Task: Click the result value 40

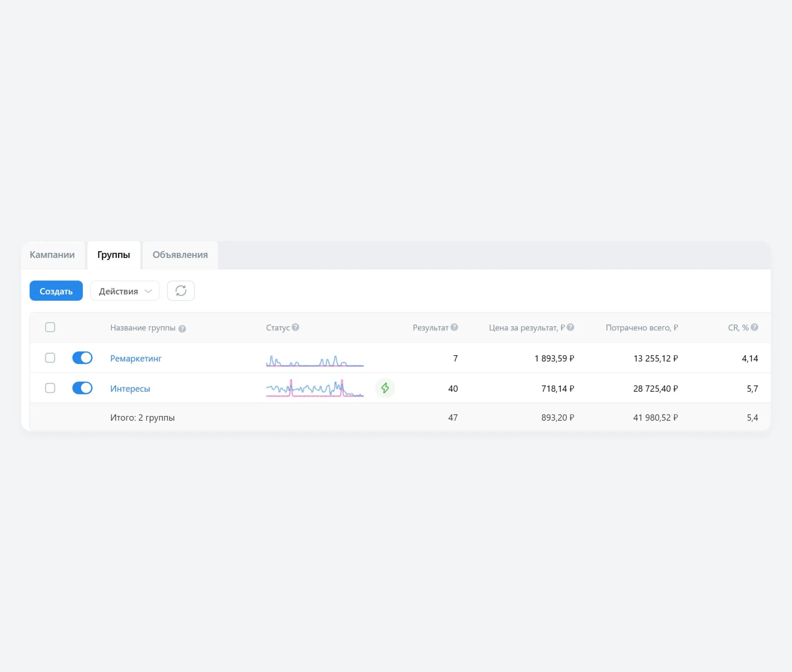Action: [453, 389]
